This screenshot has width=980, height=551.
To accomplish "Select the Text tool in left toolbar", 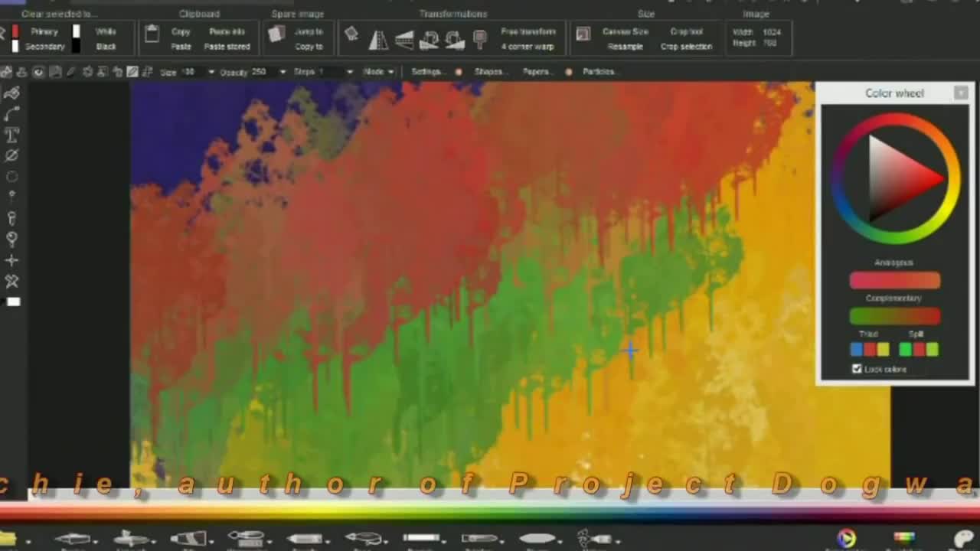I will tap(11, 135).
